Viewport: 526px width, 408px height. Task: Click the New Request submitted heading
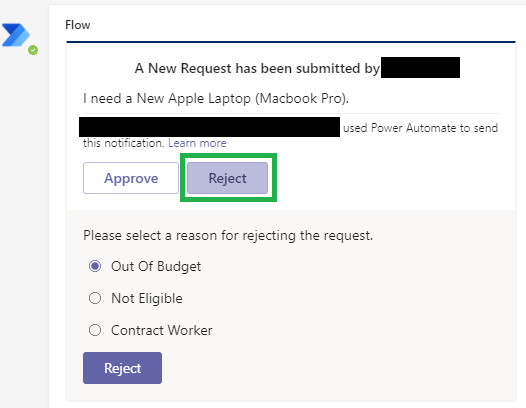click(x=257, y=68)
